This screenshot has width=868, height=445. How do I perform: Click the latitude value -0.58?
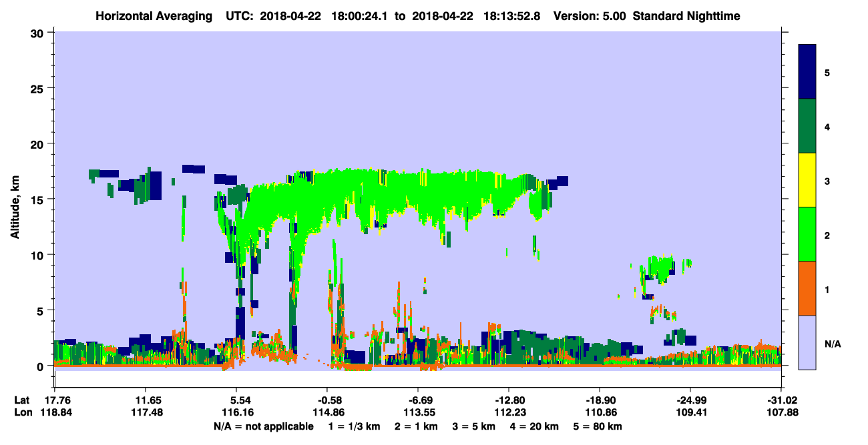pyautogui.click(x=327, y=400)
